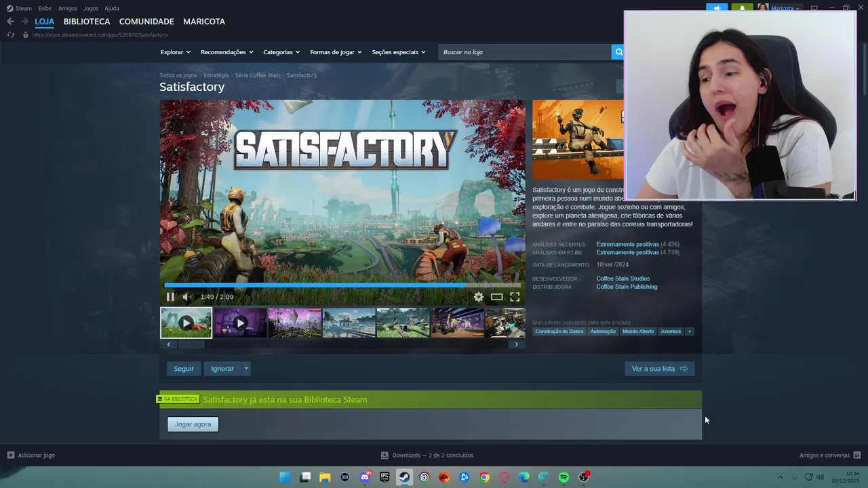Expand the Categorias dropdown menu

point(282,52)
